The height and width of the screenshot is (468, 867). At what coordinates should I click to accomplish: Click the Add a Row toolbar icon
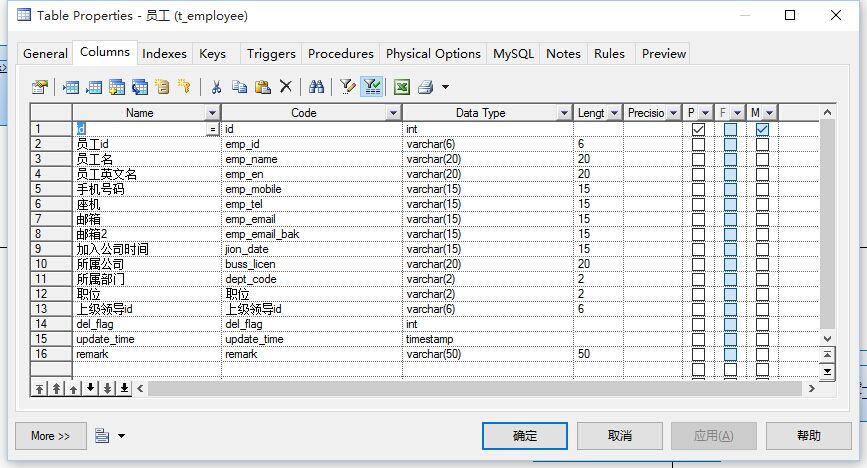pyautogui.click(x=94, y=87)
